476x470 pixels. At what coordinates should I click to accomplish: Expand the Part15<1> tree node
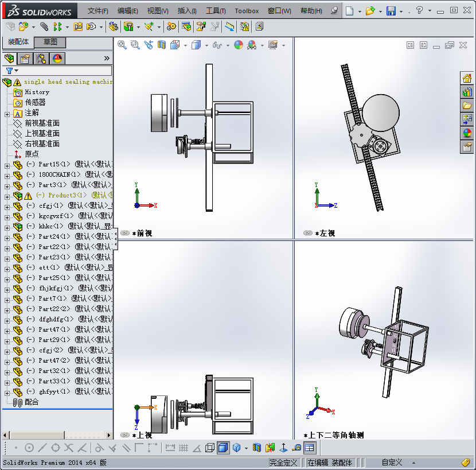tap(7, 166)
